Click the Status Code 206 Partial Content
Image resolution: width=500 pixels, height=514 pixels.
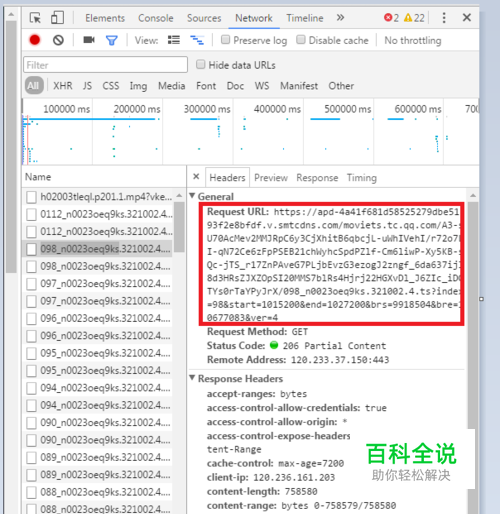pyautogui.click(x=334, y=346)
